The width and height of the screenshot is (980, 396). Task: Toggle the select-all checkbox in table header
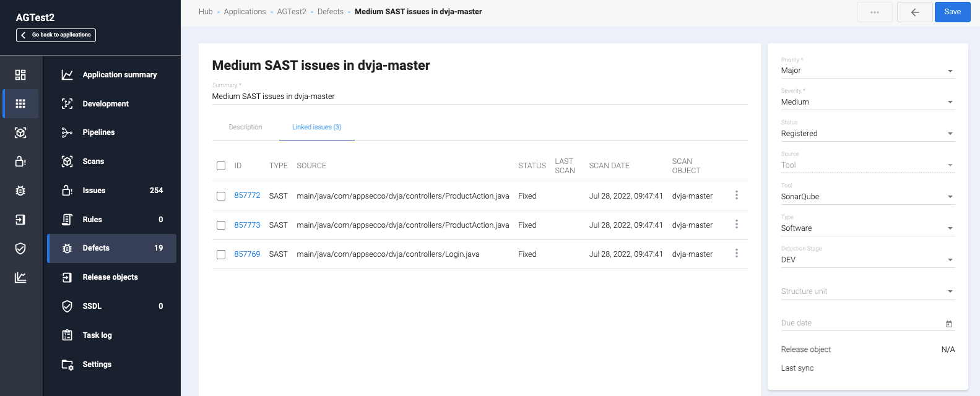221,166
